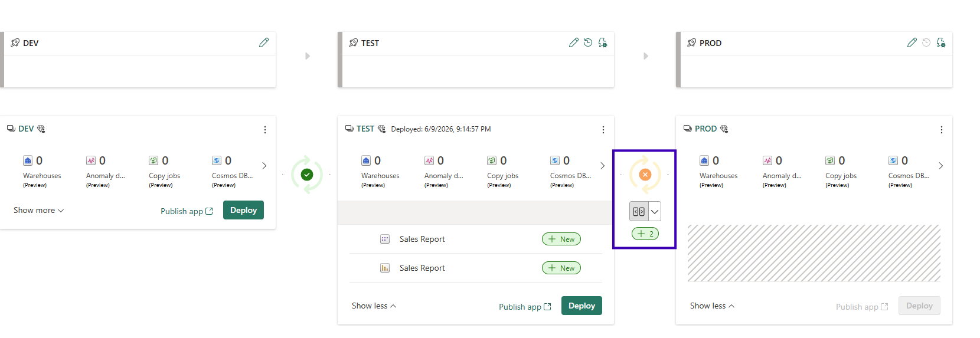
Task: Open the PROD workspace name link
Action: pyautogui.click(x=705, y=129)
